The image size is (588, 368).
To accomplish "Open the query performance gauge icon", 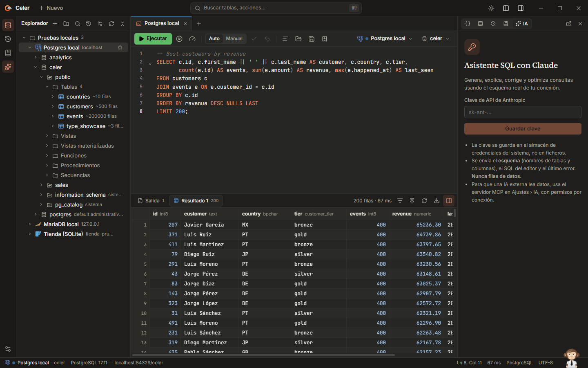I will [x=192, y=39].
